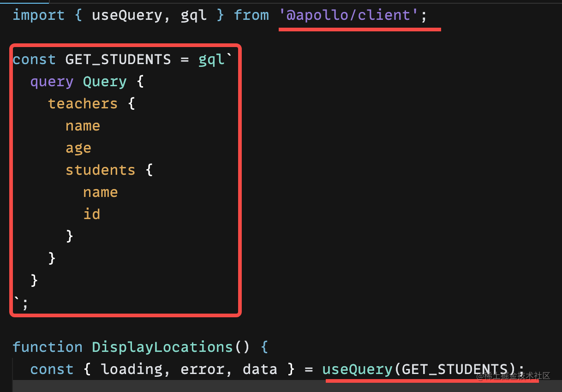Click the loading variable in destructuring
562x392 pixels.
click(x=132, y=369)
